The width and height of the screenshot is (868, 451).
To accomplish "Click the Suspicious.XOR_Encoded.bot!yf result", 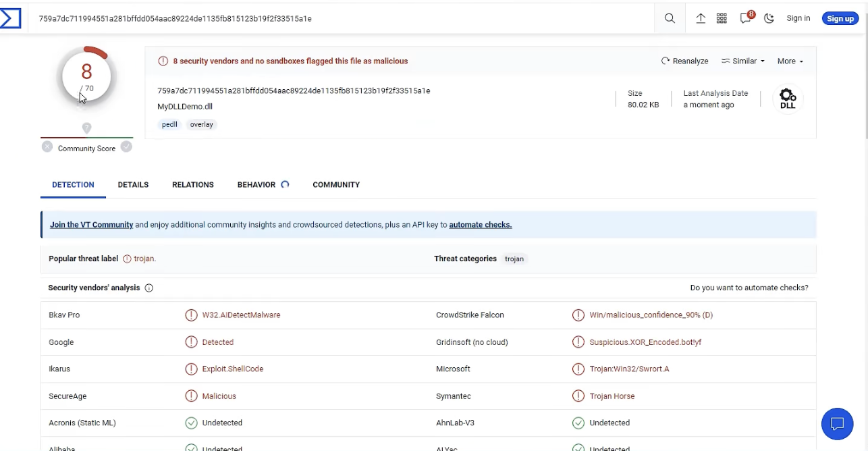I will [645, 342].
